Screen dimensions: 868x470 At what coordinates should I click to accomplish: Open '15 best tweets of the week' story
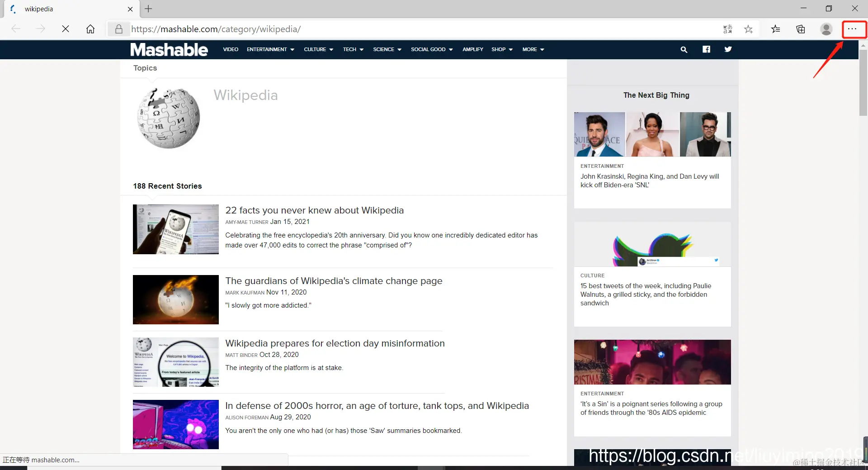tap(646, 294)
